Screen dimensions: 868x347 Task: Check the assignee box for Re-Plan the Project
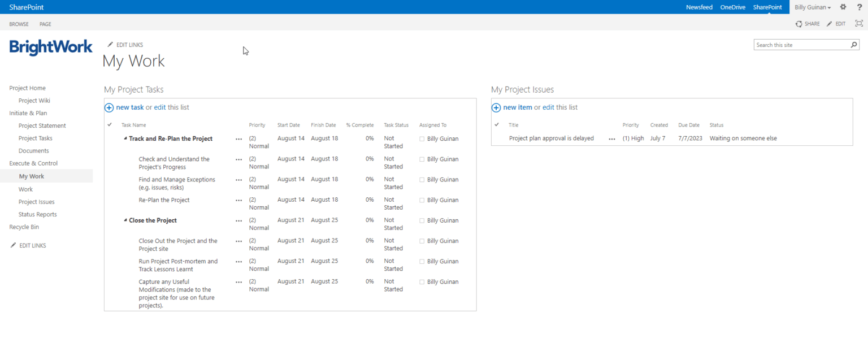421,199
